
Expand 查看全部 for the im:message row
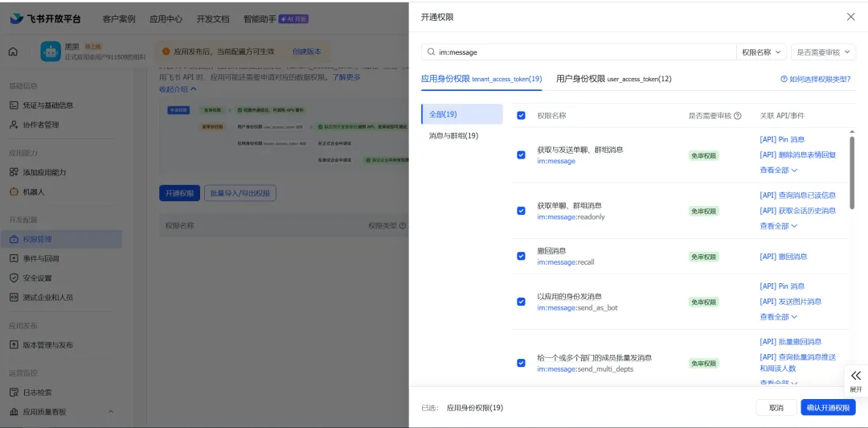pos(778,171)
